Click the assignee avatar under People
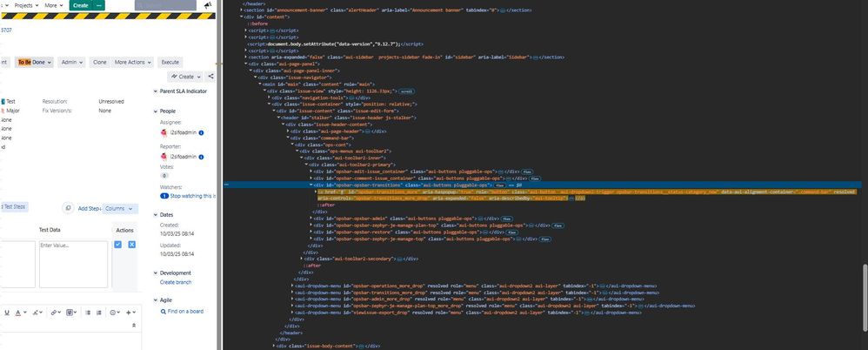The width and height of the screenshot is (868, 350). coord(164,133)
